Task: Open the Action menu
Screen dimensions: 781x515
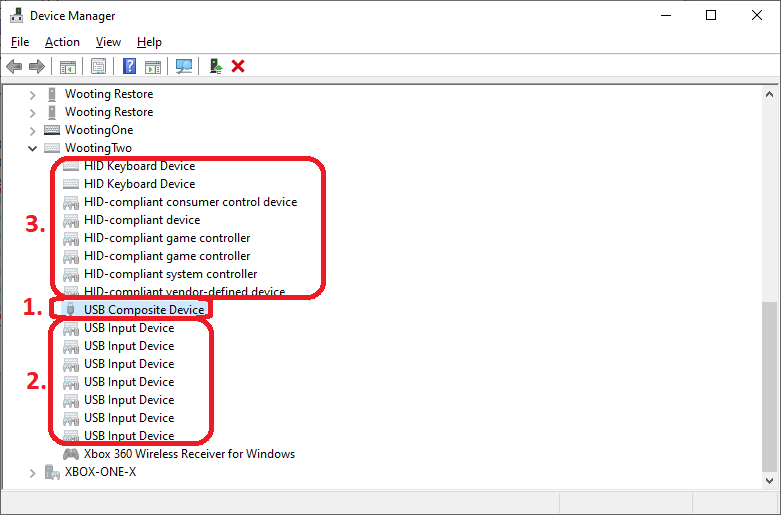Action: tap(62, 42)
